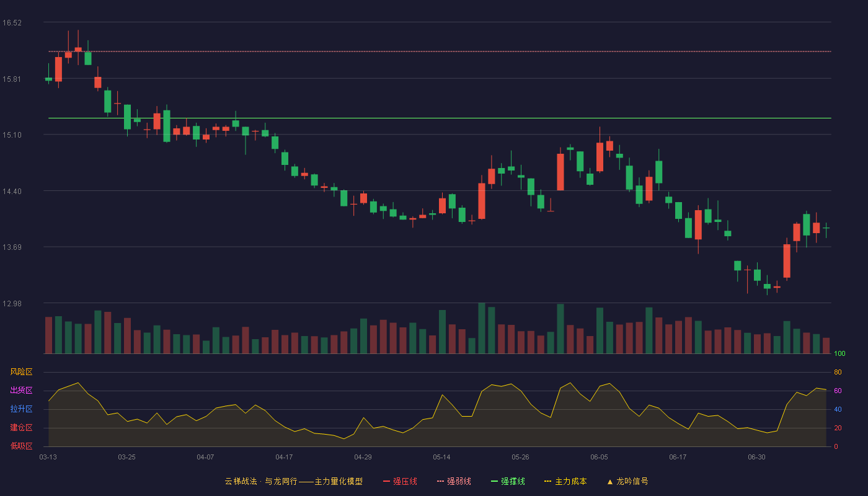Screen dimensions: 868x496
Task: Click the 12.98 price axis label
Action: 12,303
